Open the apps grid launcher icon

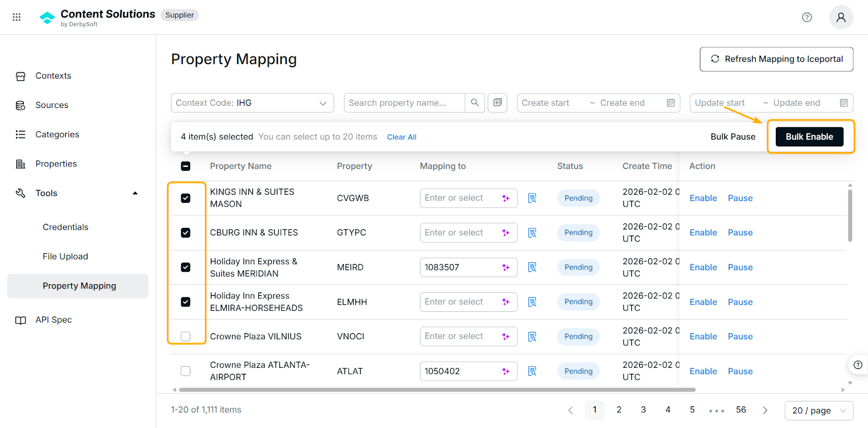tap(17, 17)
